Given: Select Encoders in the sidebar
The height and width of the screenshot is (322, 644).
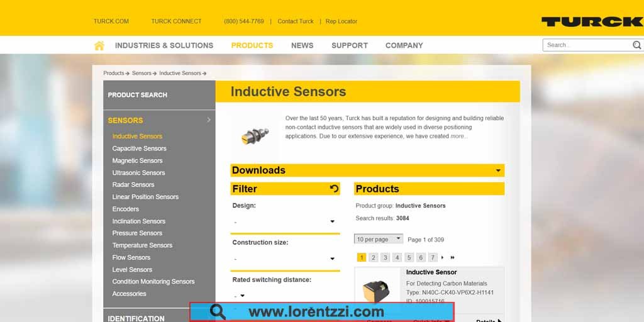Looking at the screenshot, I should pyautogui.click(x=125, y=209).
